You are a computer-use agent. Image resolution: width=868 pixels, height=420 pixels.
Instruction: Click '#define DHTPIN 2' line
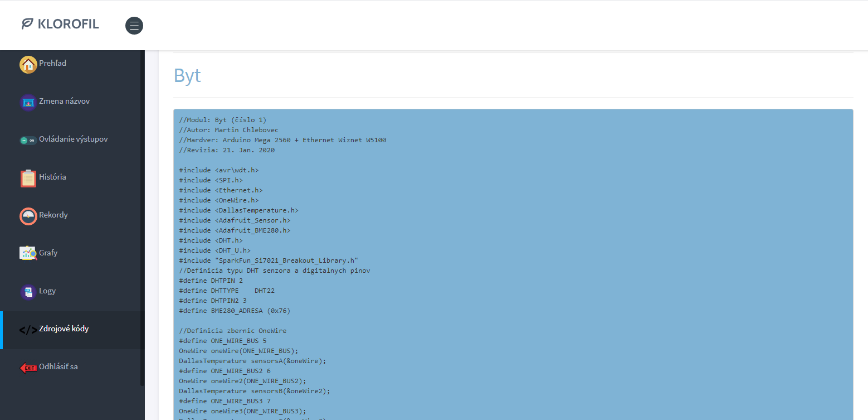pos(211,281)
